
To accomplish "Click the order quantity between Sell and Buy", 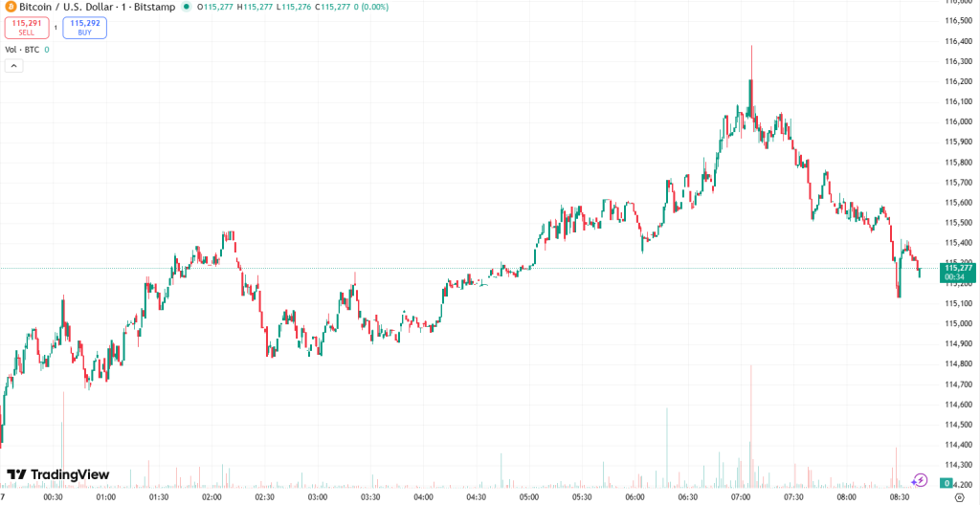I will 56,28.
